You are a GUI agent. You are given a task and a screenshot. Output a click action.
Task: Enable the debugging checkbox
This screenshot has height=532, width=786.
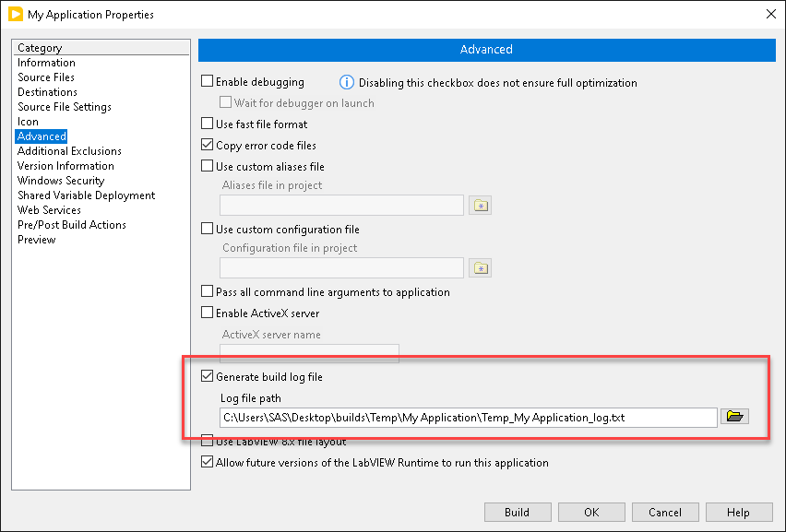[207, 81]
